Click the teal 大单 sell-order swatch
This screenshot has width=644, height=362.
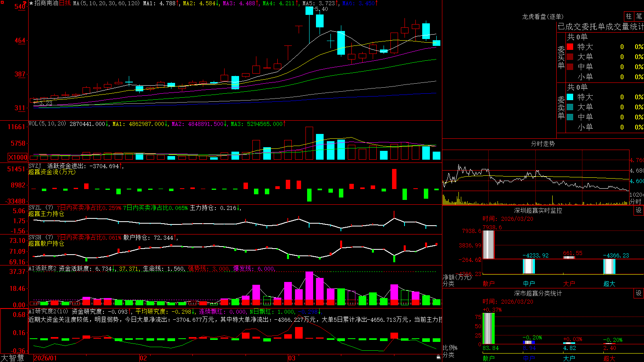click(x=570, y=107)
